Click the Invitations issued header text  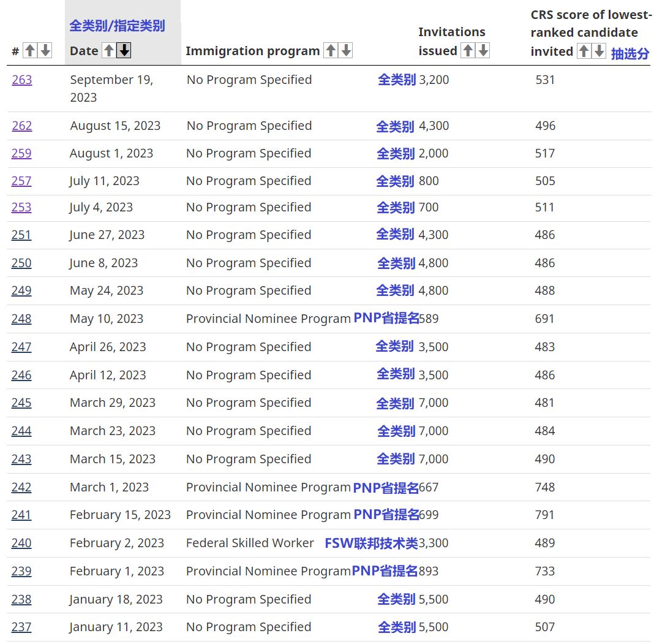[x=452, y=41]
